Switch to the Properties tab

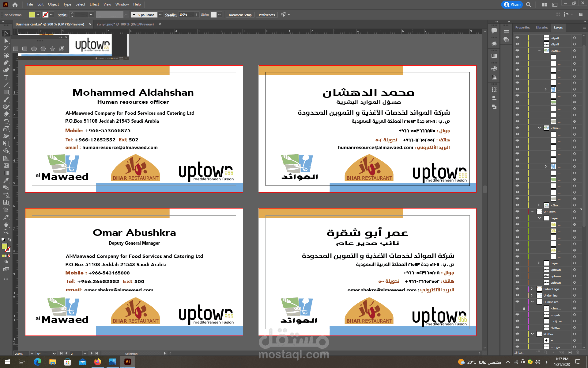[x=522, y=28]
